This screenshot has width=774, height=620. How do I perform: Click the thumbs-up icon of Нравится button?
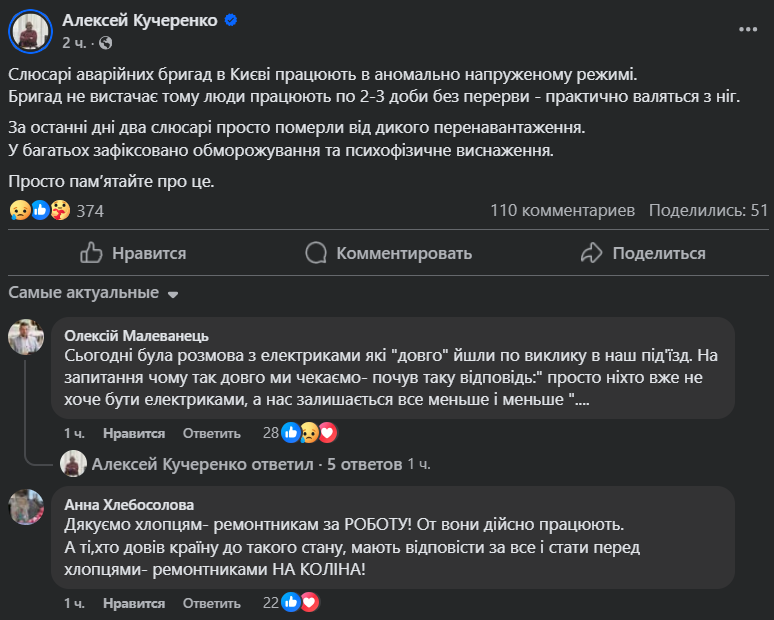click(x=92, y=253)
